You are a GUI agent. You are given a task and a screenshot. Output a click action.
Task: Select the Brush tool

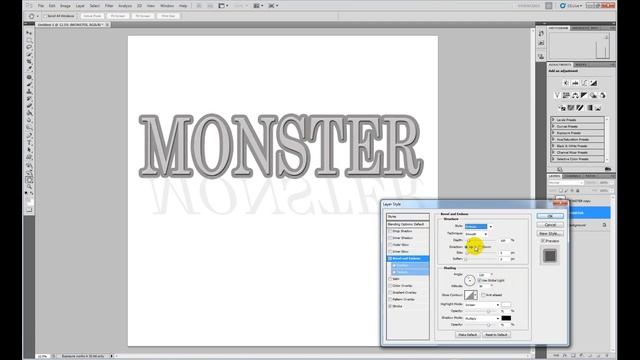pos(29,84)
